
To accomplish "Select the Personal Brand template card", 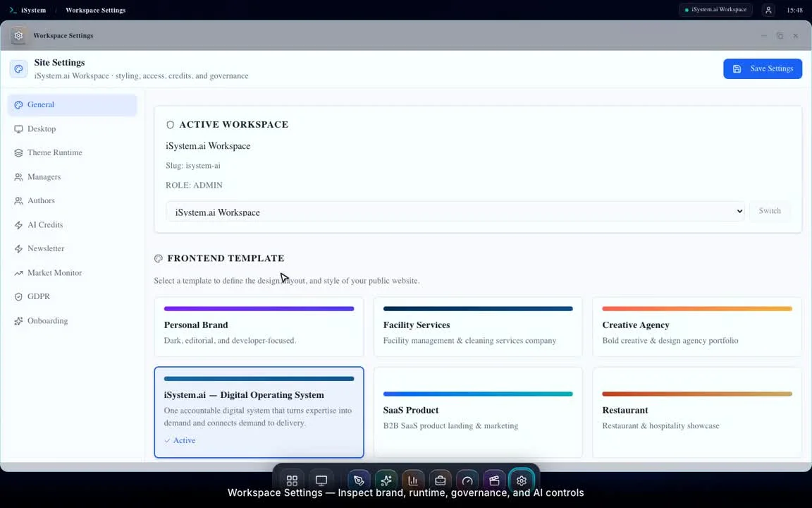I will coord(259,327).
